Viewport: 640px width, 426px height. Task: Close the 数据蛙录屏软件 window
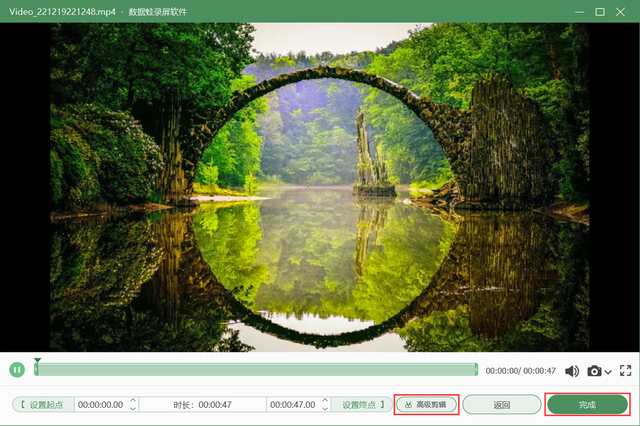(620, 12)
